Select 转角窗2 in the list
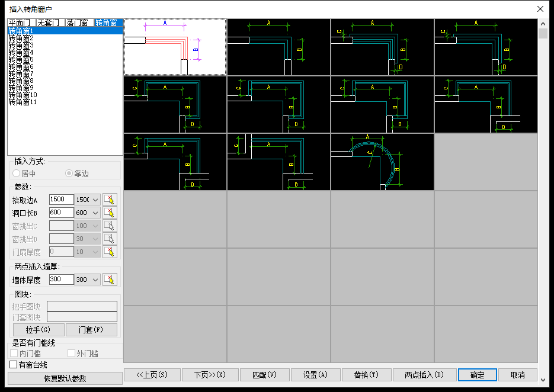Image resolution: width=554 pixels, height=392 pixels. tap(65, 38)
